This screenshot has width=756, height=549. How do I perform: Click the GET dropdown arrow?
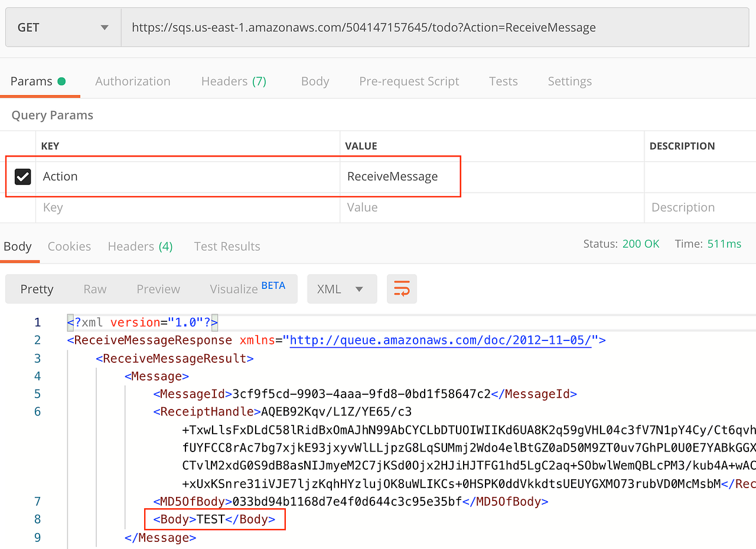point(104,27)
